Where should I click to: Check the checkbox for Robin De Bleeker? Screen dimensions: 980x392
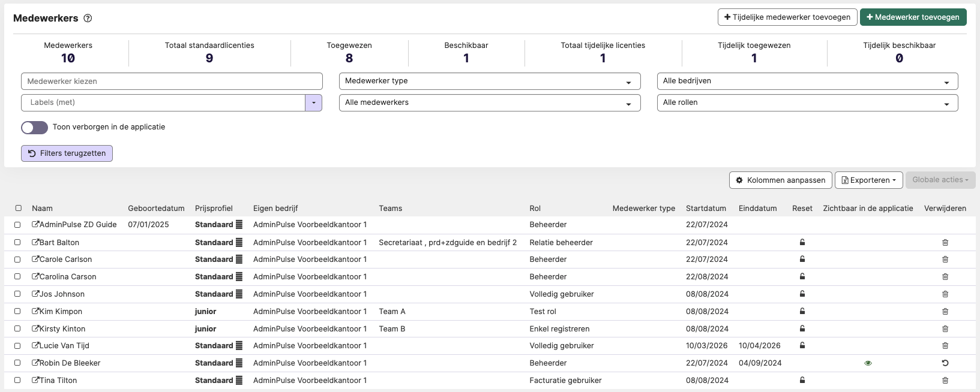[x=17, y=363]
